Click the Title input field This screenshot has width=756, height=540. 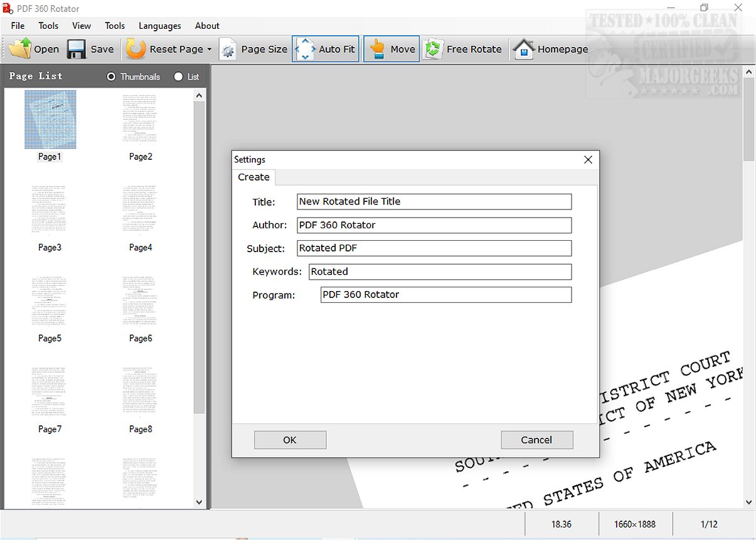(x=434, y=201)
